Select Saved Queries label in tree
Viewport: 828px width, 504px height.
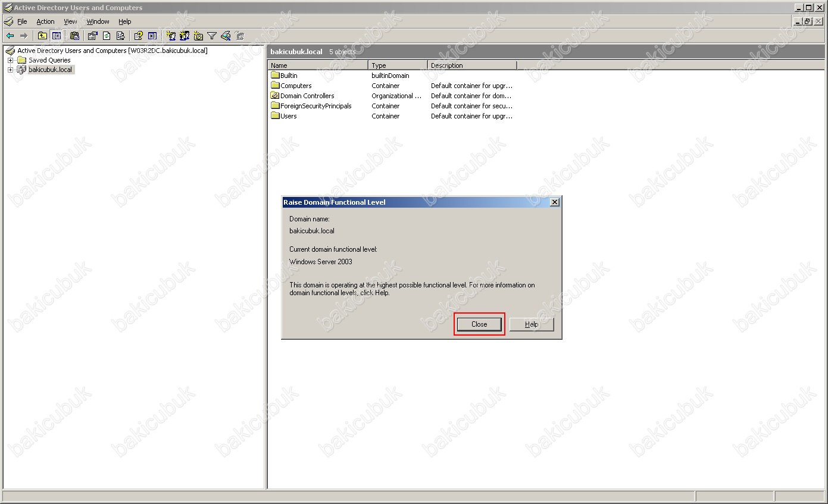click(x=49, y=60)
